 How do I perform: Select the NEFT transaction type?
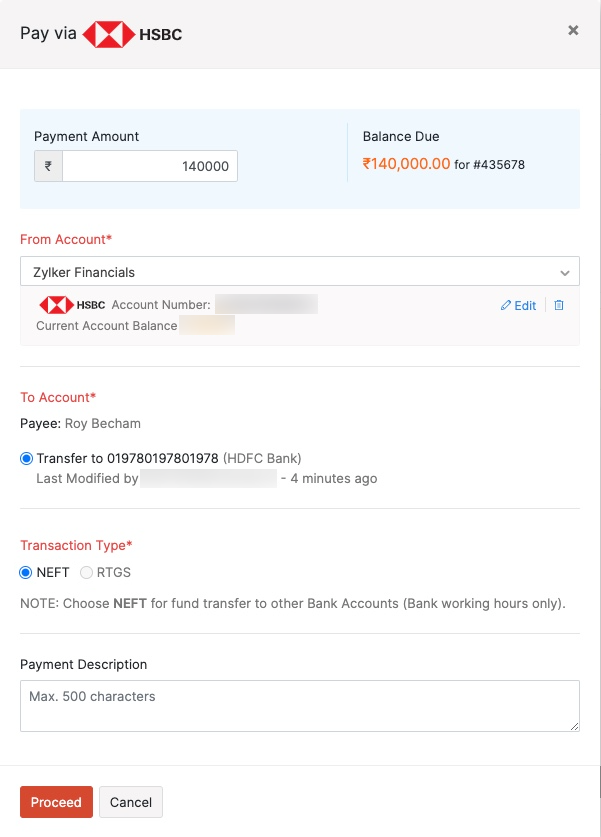click(x=26, y=572)
